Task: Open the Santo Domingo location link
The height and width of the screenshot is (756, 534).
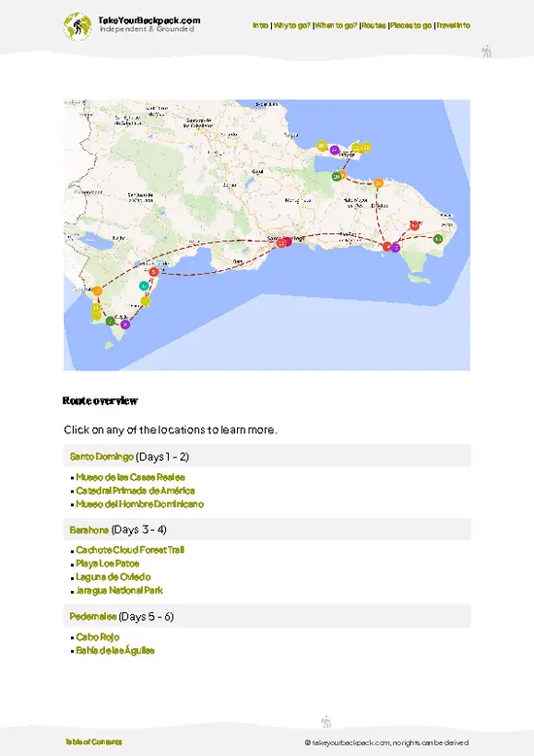Action: [x=101, y=457]
